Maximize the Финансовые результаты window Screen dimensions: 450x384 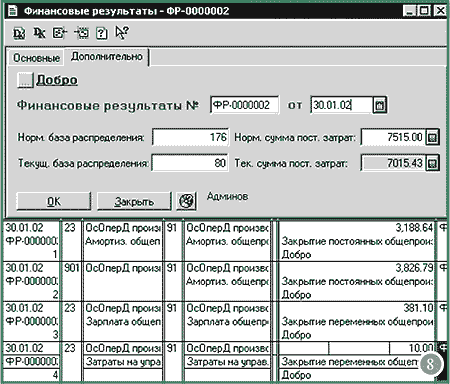424,11
